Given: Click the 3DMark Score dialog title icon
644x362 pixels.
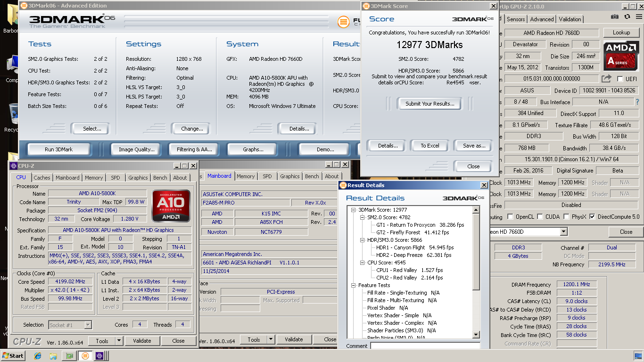Looking at the screenshot, I should coord(366,6).
